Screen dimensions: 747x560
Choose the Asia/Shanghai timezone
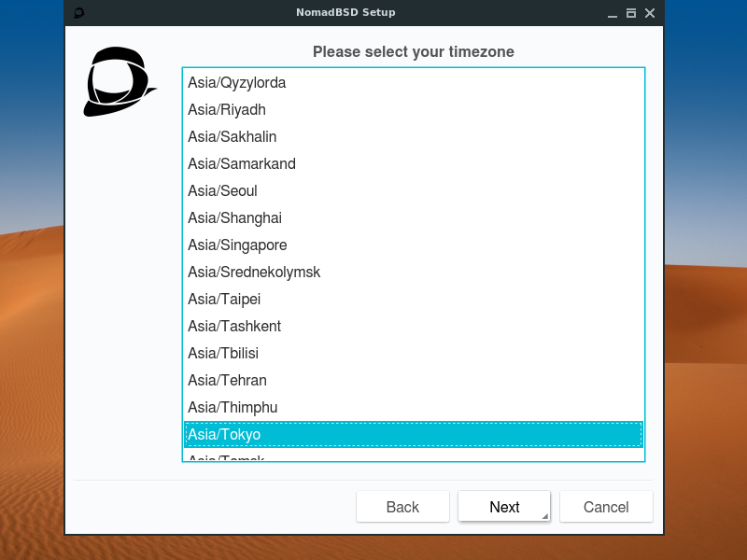(x=414, y=218)
